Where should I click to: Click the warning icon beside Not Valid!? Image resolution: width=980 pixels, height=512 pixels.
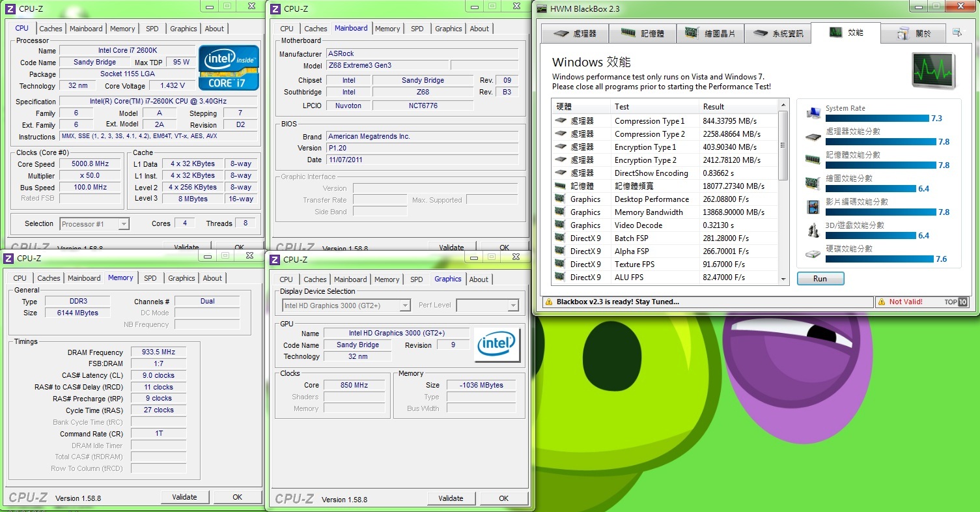[882, 302]
